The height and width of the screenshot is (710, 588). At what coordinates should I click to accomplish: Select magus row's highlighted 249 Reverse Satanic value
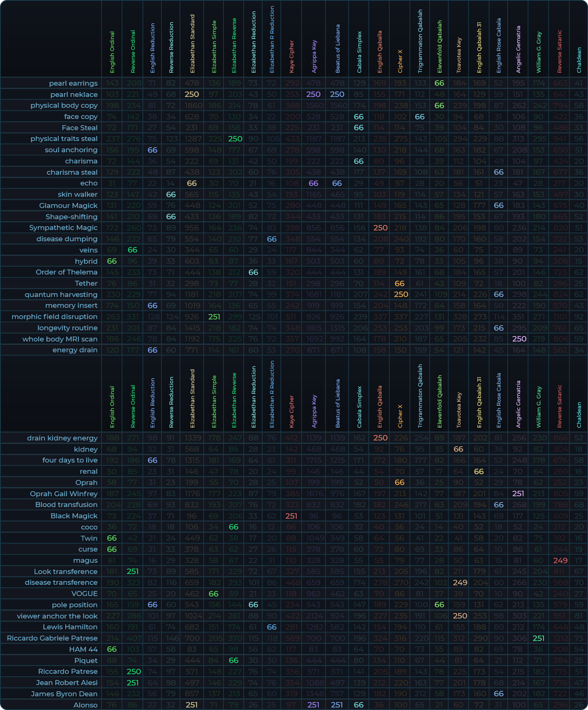(x=560, y=560)
